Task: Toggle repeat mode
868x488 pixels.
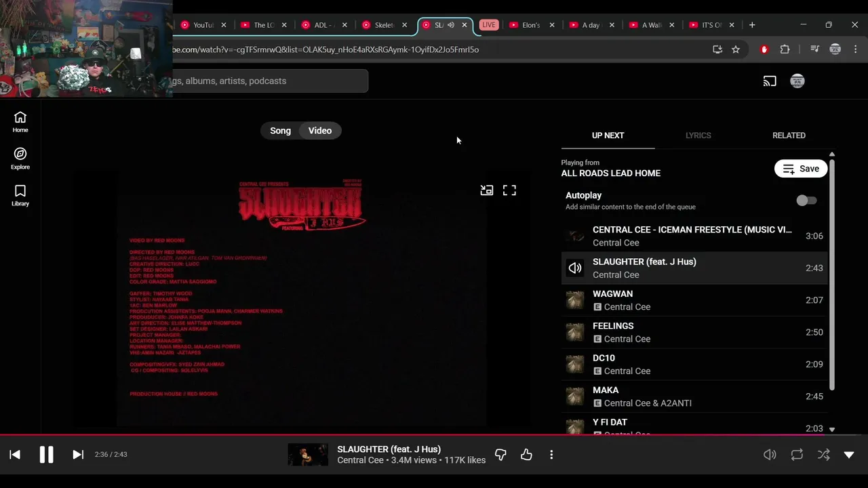Action: point(797,455)
